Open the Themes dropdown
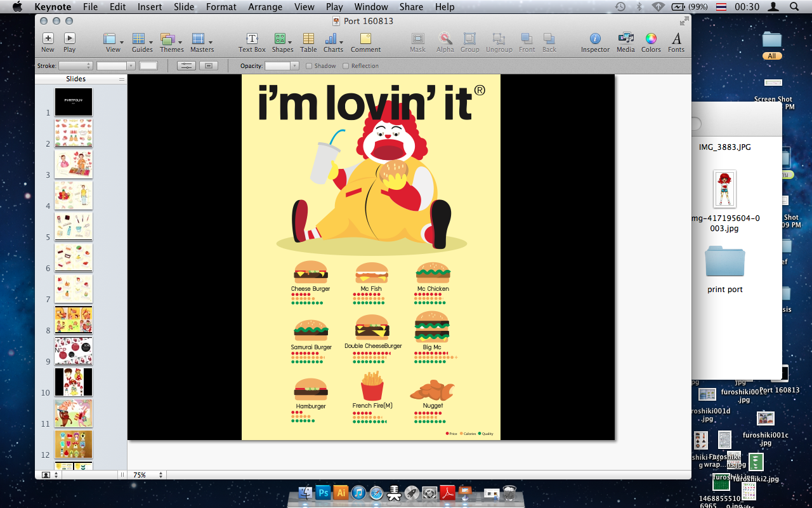812x508 pixels. tap(171, 43)
